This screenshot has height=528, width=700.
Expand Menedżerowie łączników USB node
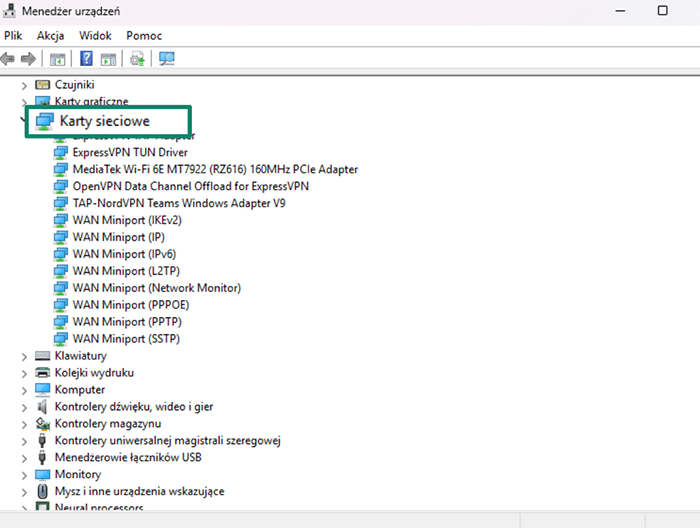(x=24, y=458)
